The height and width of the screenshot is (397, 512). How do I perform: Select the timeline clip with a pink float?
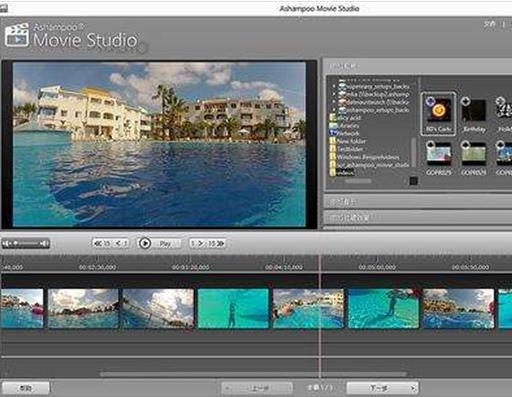click(22, 309)
